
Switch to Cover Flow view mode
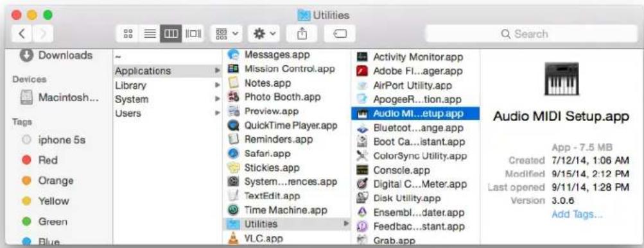tap(193, 33)
